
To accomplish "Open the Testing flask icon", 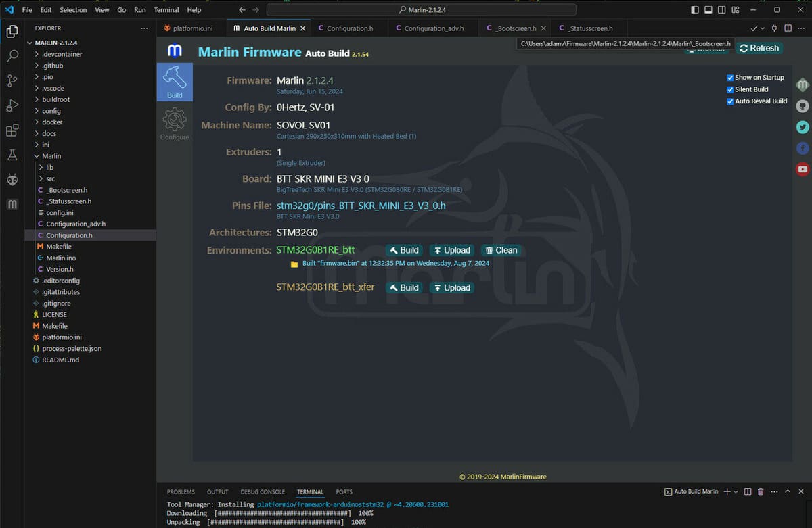I will (12, 155).
